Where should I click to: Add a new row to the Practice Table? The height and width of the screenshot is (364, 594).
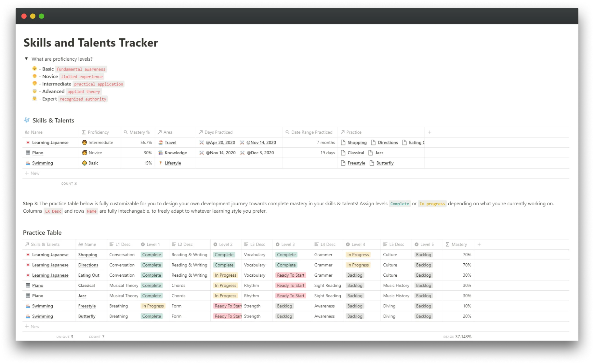point(32,326)
